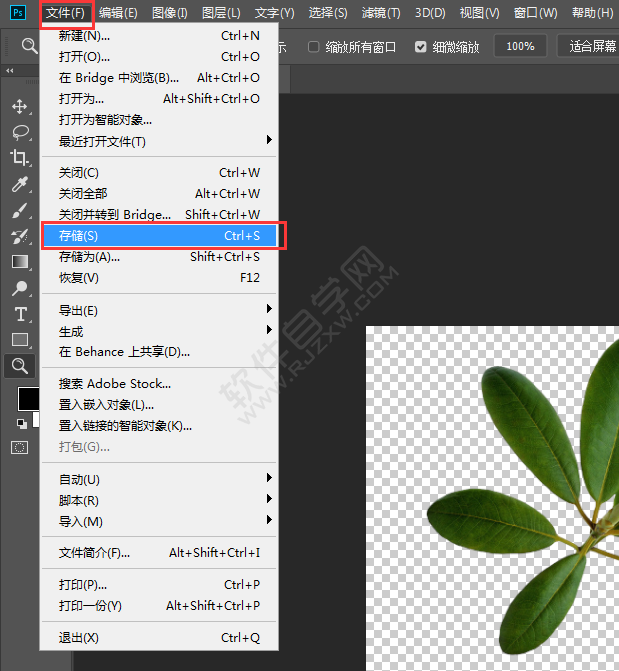Open the 图像(I) menu

point(170,13)
